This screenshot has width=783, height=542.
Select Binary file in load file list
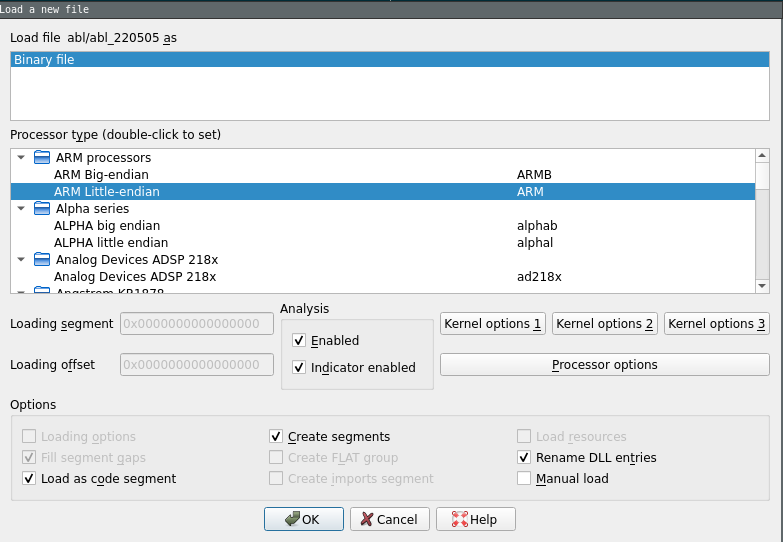click(x=44, y=60)
